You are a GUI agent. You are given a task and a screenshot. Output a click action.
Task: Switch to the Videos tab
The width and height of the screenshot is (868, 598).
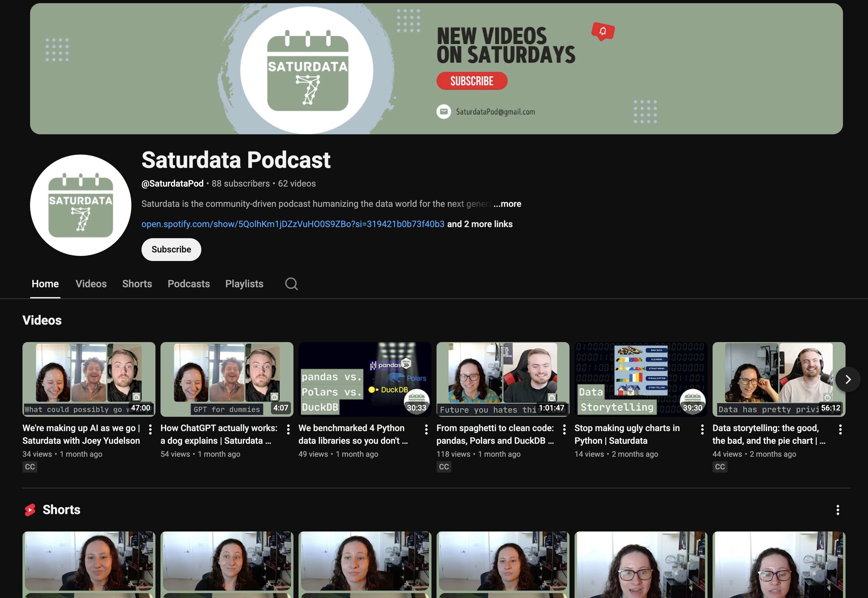(x=91, y=283)
